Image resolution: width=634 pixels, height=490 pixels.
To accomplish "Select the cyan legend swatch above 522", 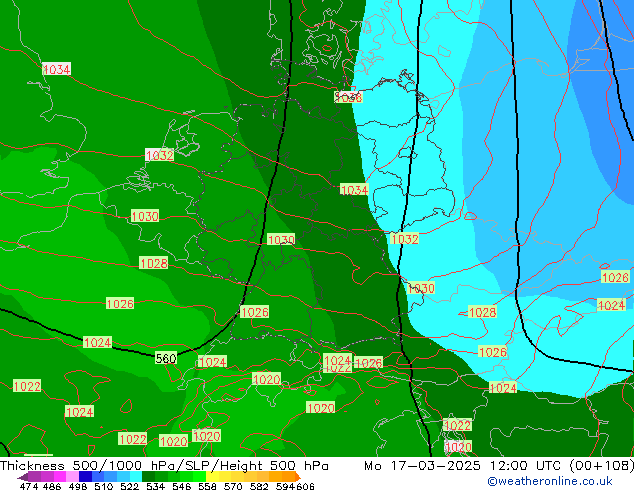I will click(x=135, y=476).
